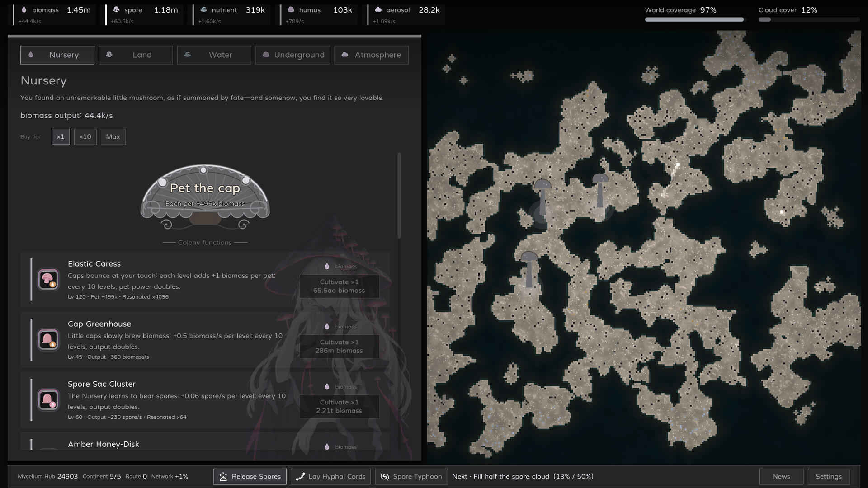Viewport: 868px width, 488px height.
Task: Click biomass droplet icon above Cap Greenhouse cost
Action: pyautogui.click(x=327, y=327)
